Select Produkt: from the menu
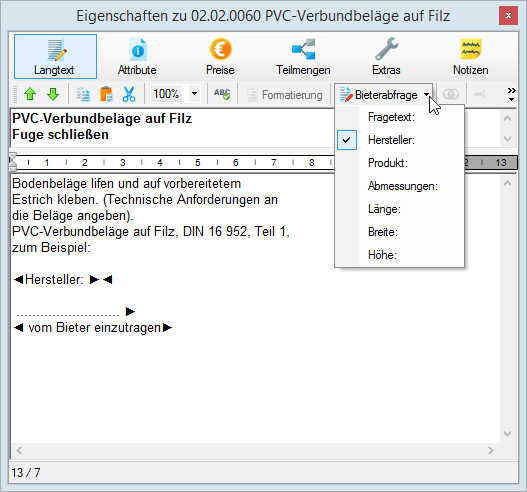The image size is (527, 492). tap(400, 163)
